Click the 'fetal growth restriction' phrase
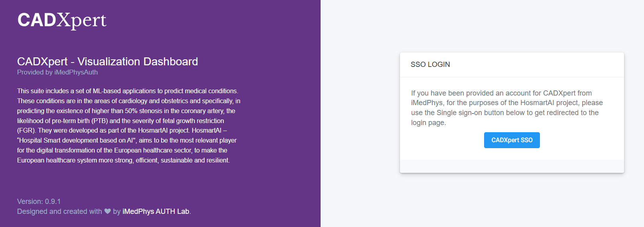The height and width of the screenshot is (227, 644). [193, 121]
